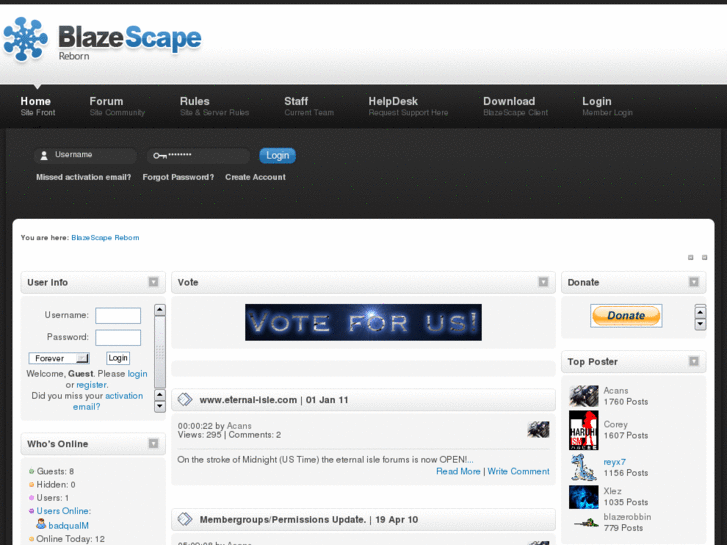Screen dimensions: 727x545
Task: Click User Info panel scrollbar track
Action: click(x=159, y=353)
